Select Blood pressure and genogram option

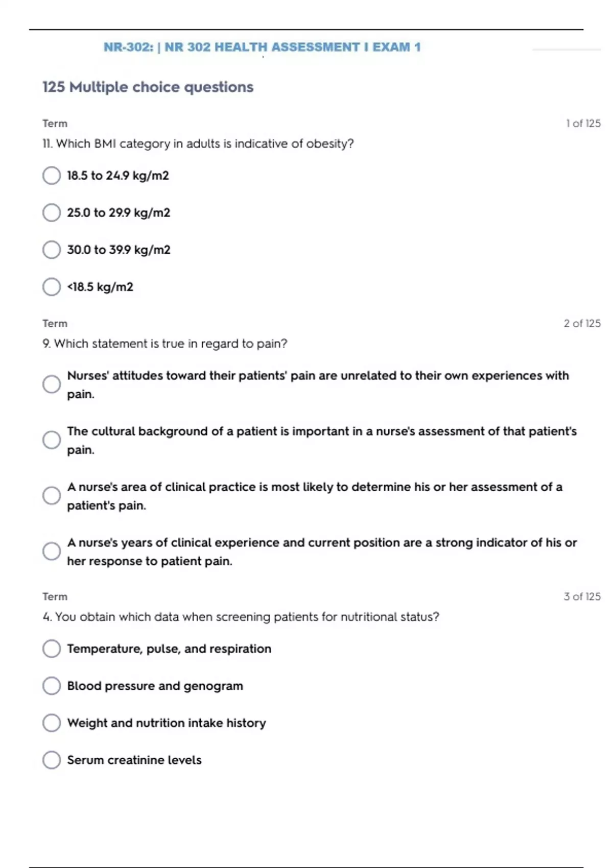[52, 686]
